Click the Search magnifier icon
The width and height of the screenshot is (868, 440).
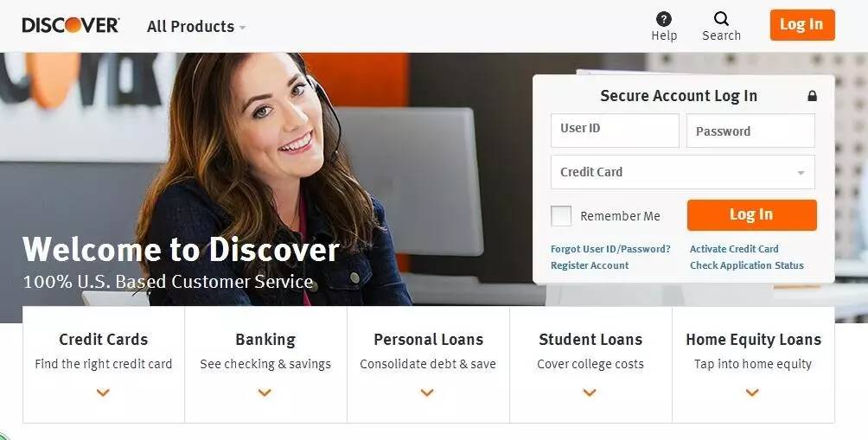(x=721, y=19)
